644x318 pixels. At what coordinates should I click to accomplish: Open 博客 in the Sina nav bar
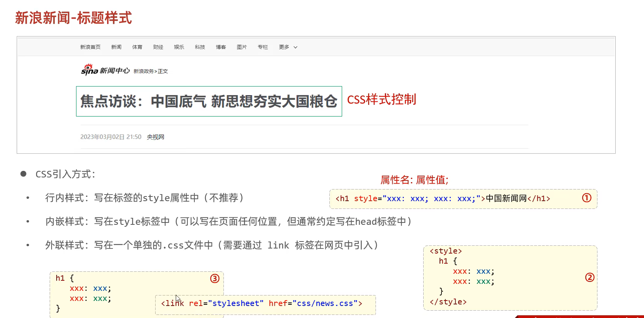(221, 47)
